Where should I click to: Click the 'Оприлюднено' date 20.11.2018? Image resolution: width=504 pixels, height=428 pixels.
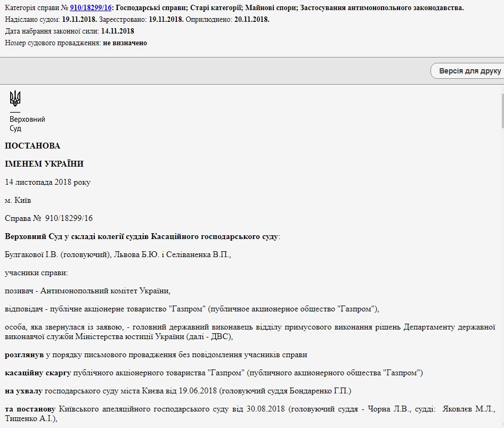pyautogui.click(x=249, y=20)
